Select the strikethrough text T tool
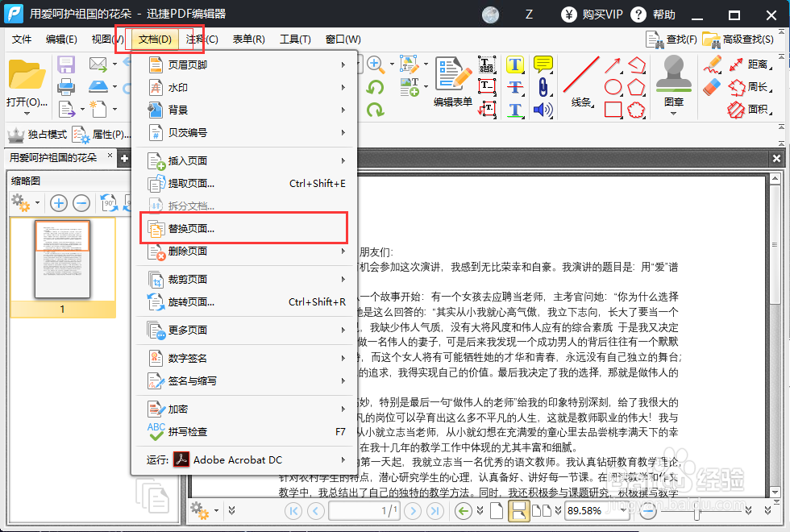Screen dimensions: 790x532 tap(515, 87)
